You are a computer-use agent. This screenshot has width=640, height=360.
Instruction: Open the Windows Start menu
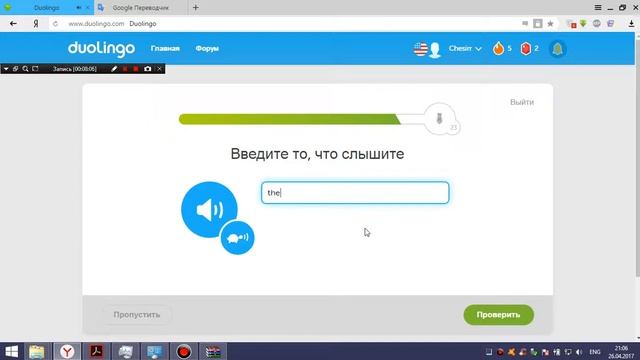pyautogui.click(x=11, y=351)
